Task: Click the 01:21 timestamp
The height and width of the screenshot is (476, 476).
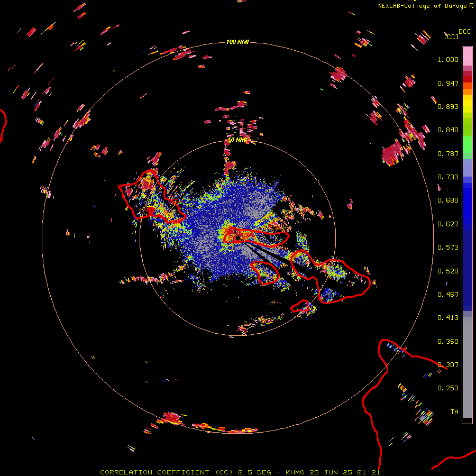Action: coord(369,472)
